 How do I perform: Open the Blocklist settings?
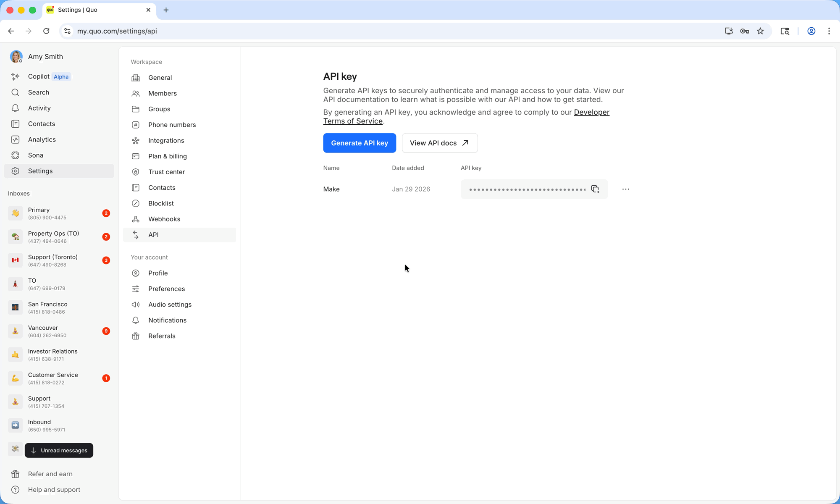click(161, 203)
